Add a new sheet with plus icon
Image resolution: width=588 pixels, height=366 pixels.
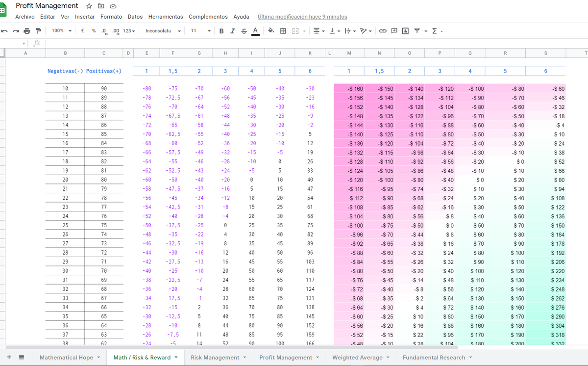(8, 357)
